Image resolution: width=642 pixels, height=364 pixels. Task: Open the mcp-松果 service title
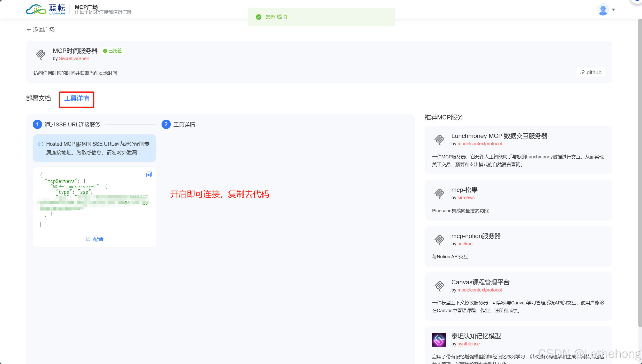pyautogui.click(x=464, y=190)
